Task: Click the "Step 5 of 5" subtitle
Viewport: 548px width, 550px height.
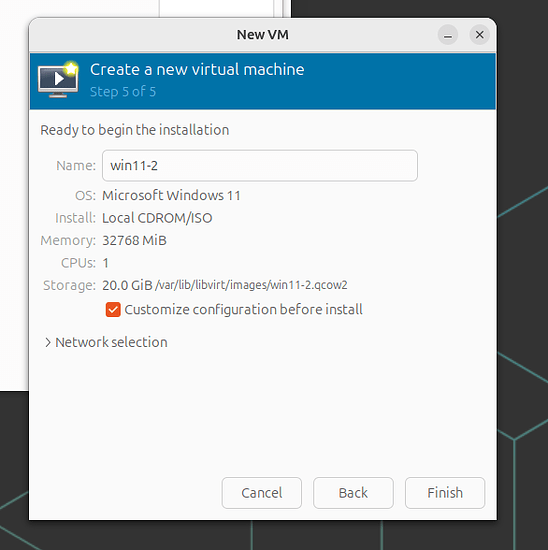Action: [123, 92]
